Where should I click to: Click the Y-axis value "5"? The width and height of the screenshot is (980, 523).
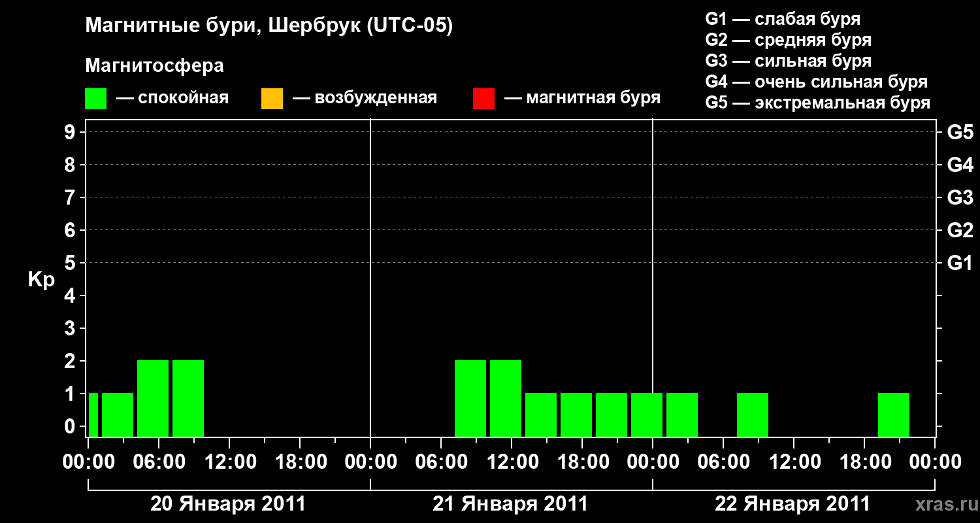[x=71, y=263]
